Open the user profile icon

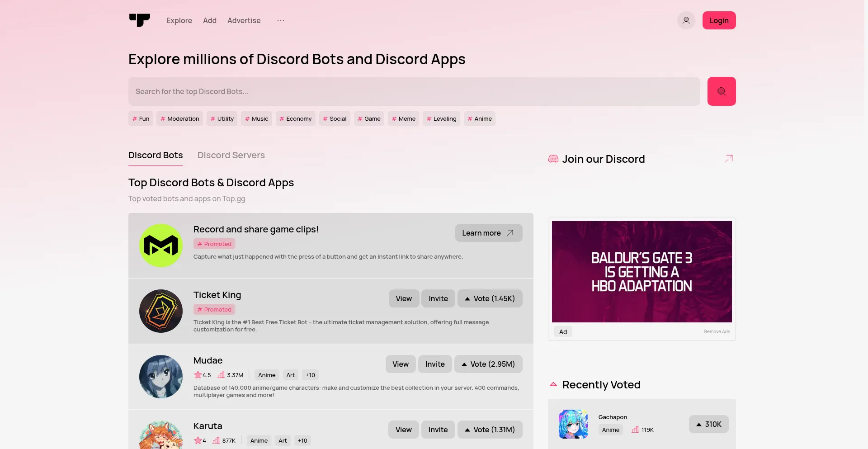[x=686, y=20]
